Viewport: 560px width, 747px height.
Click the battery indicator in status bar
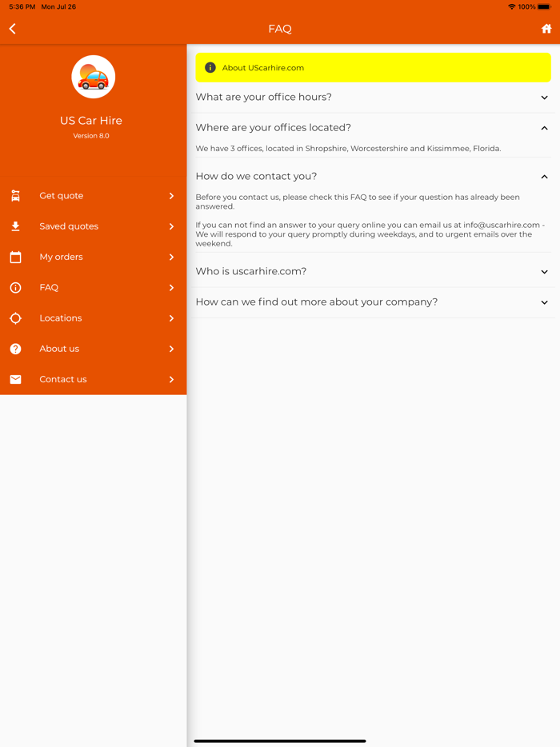tap(544, 6)
